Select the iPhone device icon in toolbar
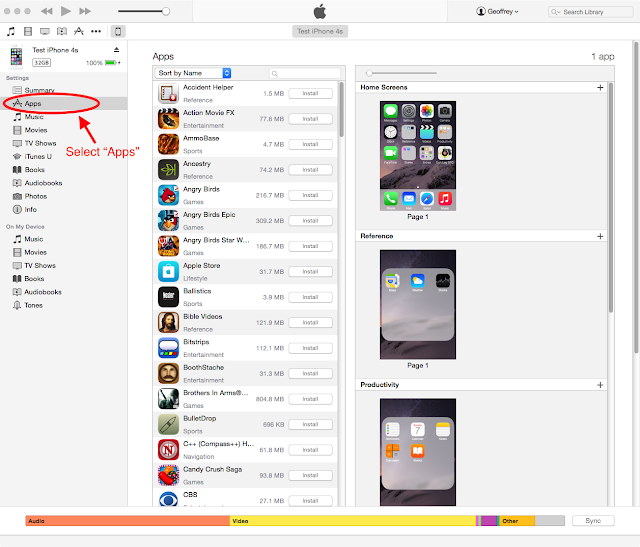 118,31
